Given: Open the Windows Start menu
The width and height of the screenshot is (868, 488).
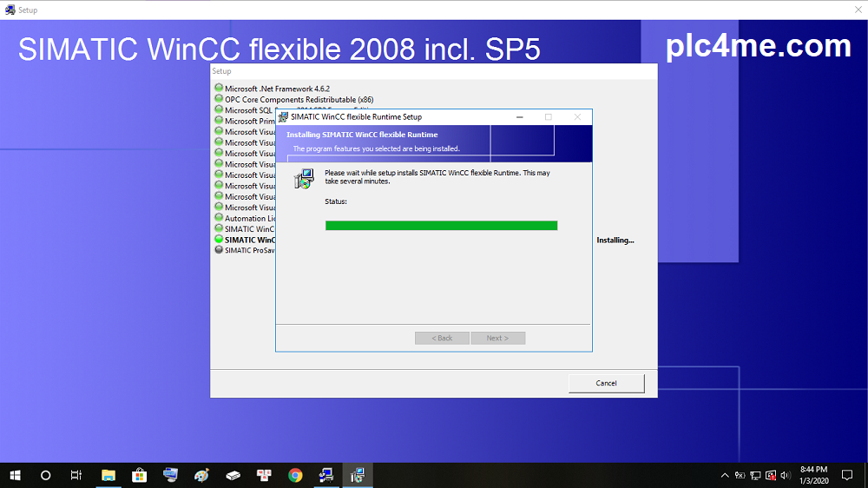Looking at the screenshot, I should coord(15,475).
